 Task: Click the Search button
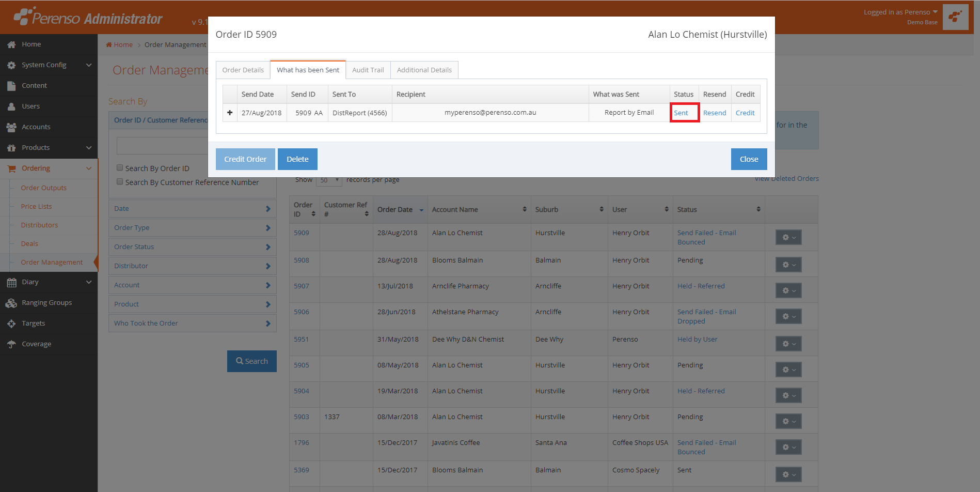pos(252,361)
